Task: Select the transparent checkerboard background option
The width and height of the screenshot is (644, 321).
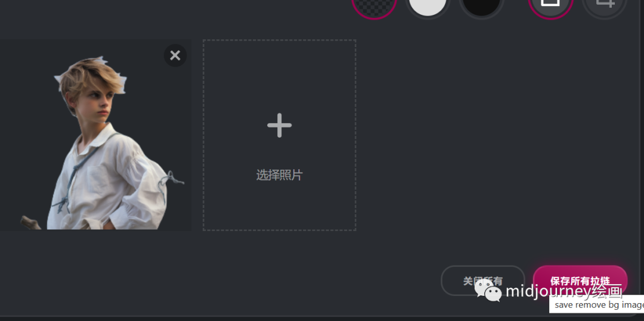Action: 374,6
